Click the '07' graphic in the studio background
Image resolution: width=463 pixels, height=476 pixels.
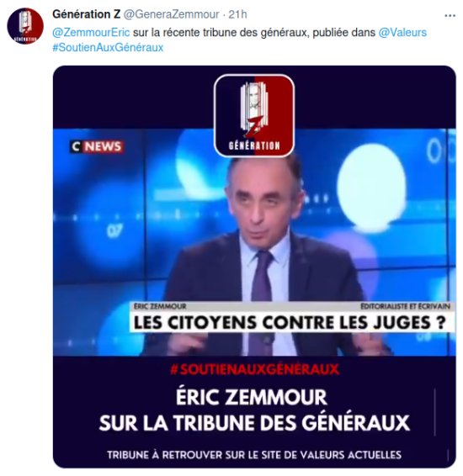114,230
